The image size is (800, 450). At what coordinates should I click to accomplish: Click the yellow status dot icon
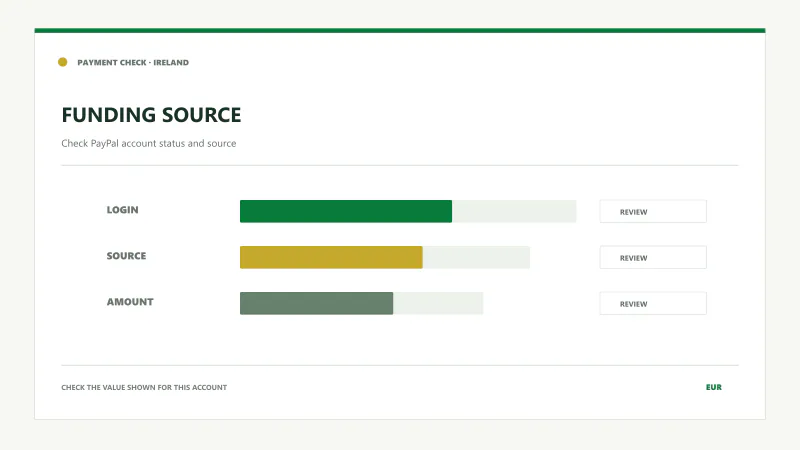pyautogui.click(x=62, y=62)
